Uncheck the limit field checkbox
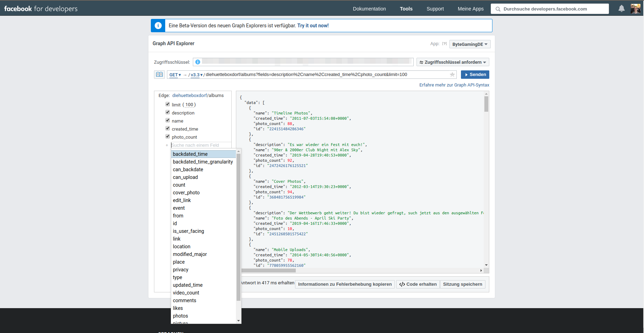This screenshot has height=333, width=644. pyautogui.click(x=168, y=104)
